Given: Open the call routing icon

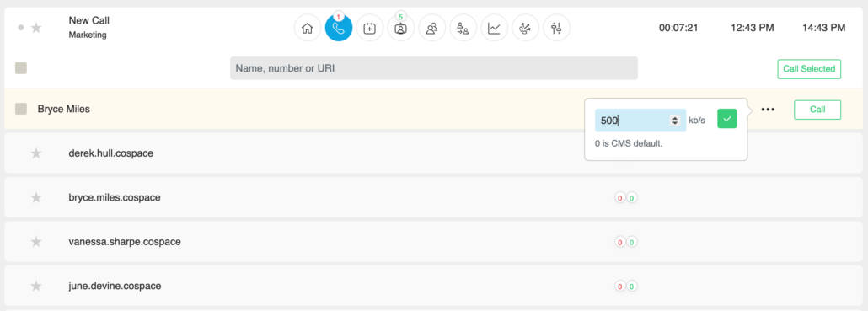Looking at the screenshot, I should click(x=525, y=28).
